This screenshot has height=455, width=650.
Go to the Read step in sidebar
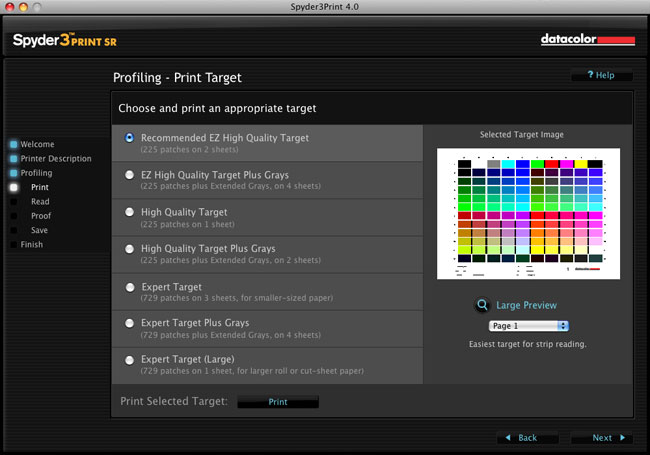[40, 201]
